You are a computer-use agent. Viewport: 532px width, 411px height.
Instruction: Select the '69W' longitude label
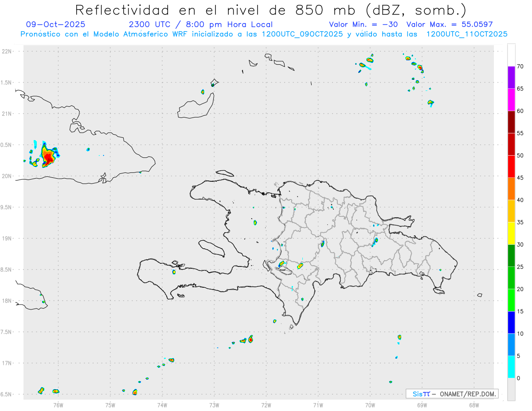422,405
